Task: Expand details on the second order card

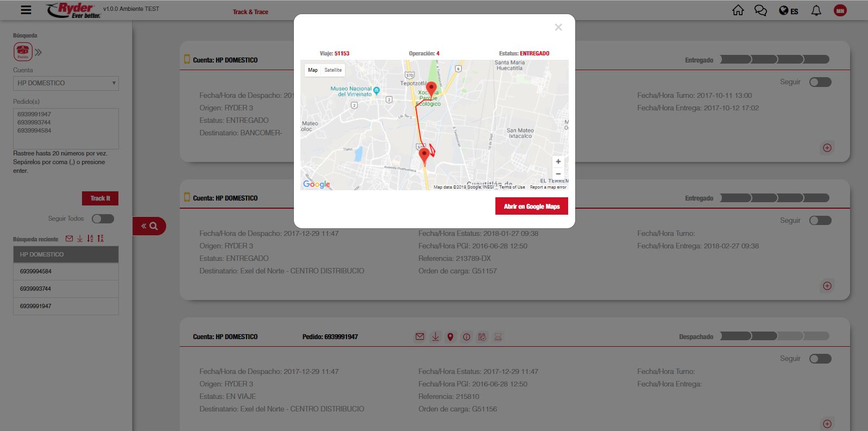Action: (x=827, y=286)
